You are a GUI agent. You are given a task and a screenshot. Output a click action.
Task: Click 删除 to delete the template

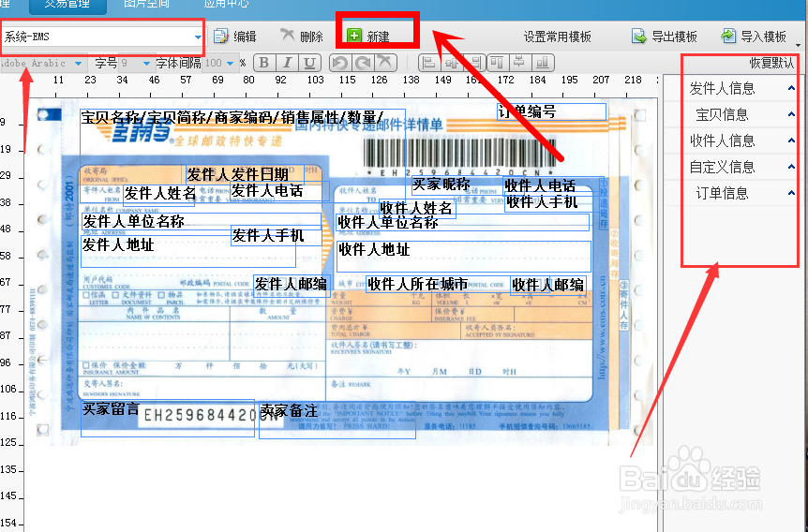click(302, 37)
